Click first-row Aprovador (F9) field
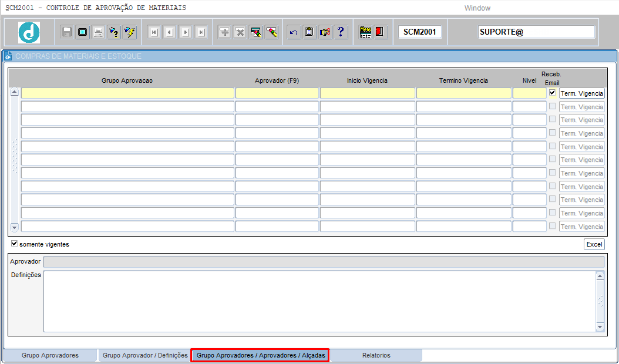Viewport: 619px width, 364px height. pyautogui.click(x=277, y=93)
